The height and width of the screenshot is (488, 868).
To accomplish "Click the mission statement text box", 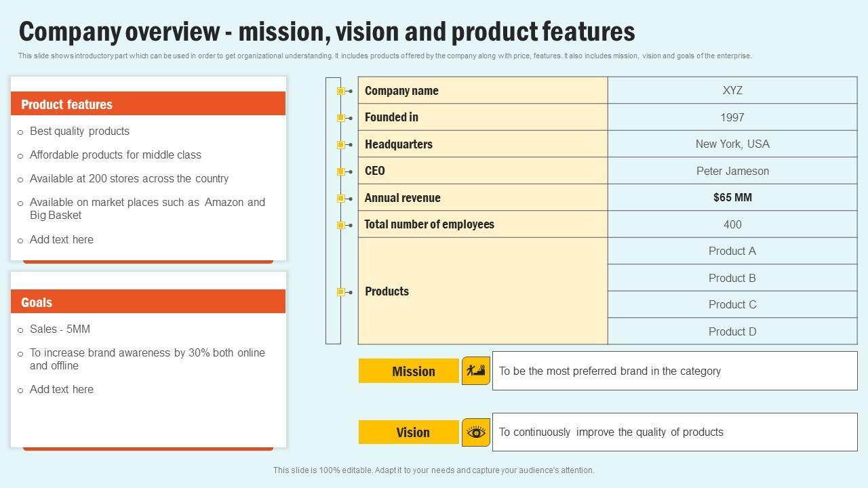I will pyautogui.click(x=675, y=371).
